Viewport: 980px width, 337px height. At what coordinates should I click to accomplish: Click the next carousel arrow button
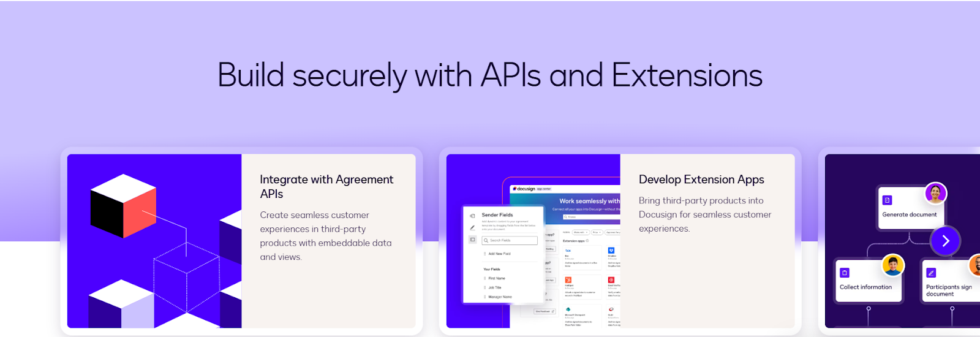pos(945,241)
